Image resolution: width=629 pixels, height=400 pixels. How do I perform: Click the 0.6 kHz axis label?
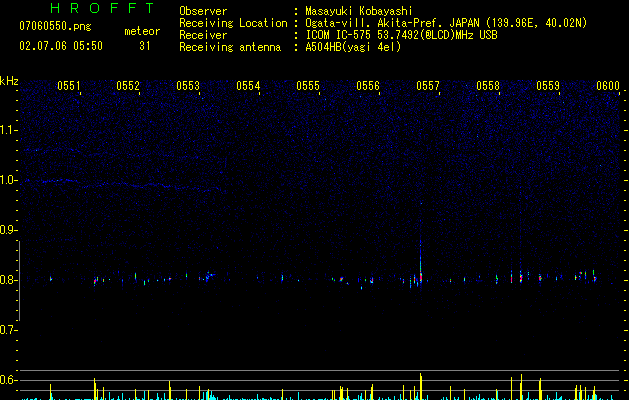(x=9, y=380)
